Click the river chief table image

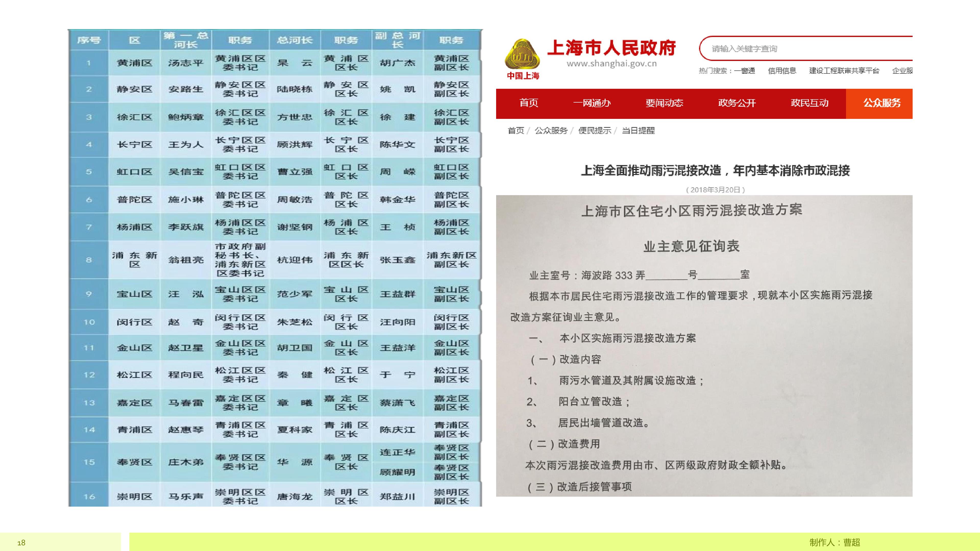275,268
